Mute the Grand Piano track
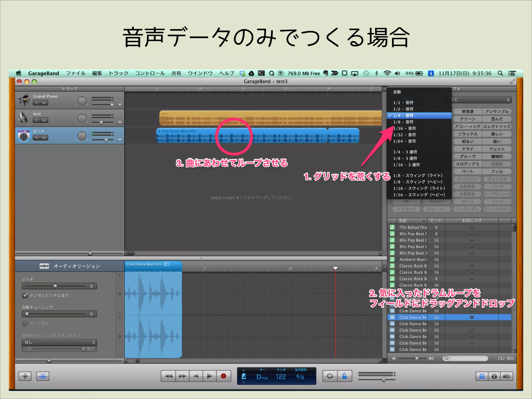This screenshot has height=399, width=532. click(37, 103)
